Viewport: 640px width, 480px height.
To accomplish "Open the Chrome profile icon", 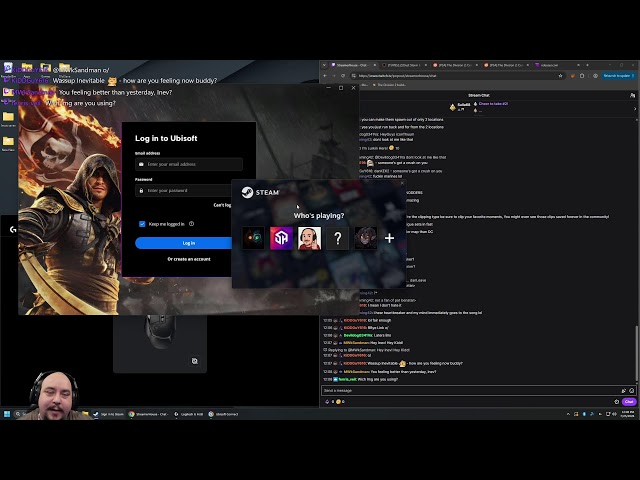I will (x=596, y=76).
